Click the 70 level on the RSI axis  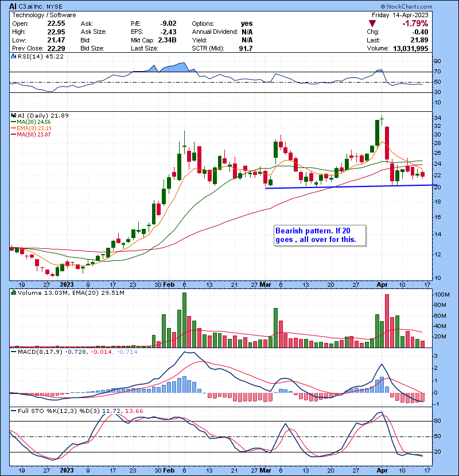coord(438,72)
